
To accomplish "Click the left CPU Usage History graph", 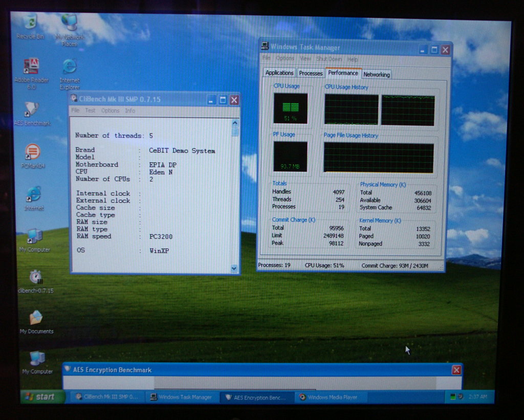I will [x=351, y=109].
